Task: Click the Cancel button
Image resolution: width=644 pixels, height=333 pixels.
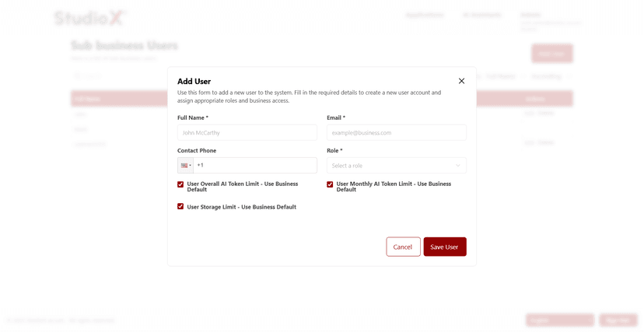Action: [x=403, y=247]
